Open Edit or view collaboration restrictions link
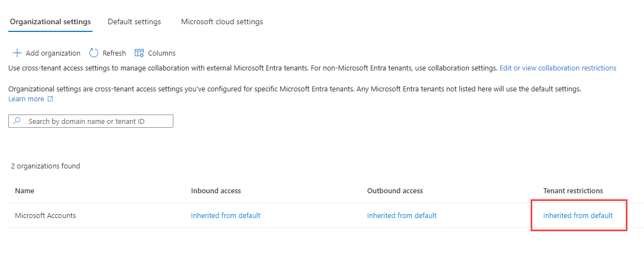Screen dimensions: 644x256 coord(558,68)
